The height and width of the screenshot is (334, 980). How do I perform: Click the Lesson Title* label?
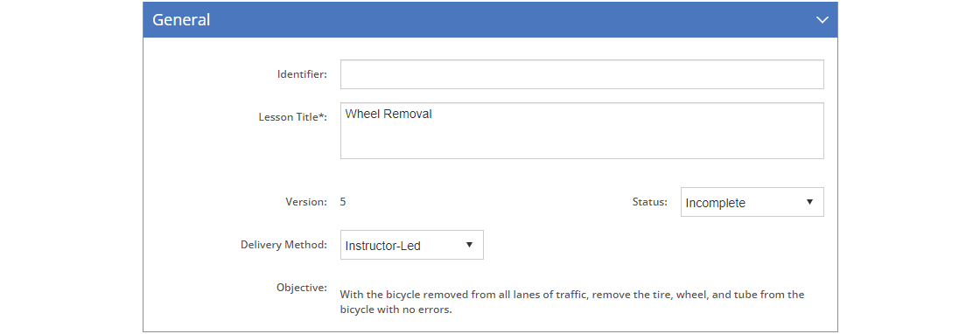292,117
